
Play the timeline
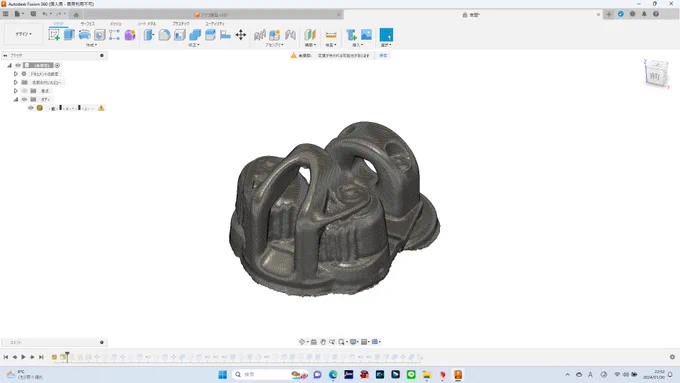[23, 357]
